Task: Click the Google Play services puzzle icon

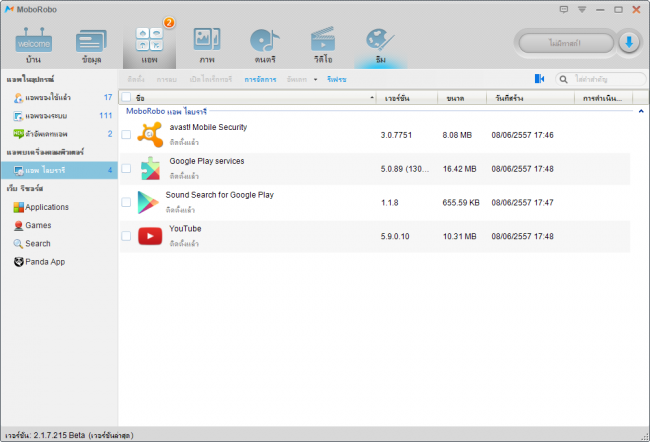Action: (150, 169)
